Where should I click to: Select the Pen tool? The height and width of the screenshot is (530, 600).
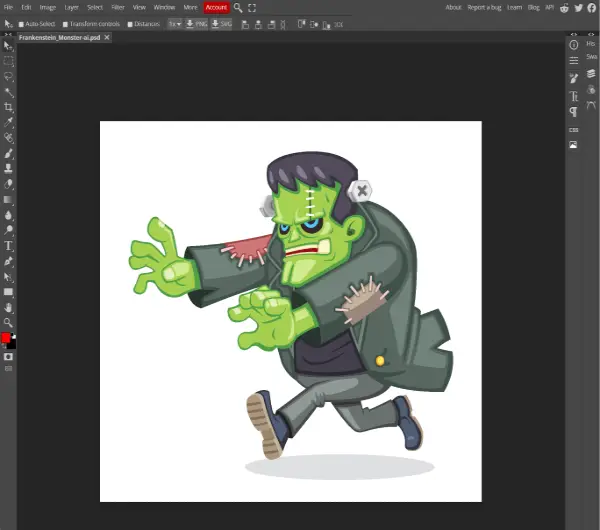point(8,261)
